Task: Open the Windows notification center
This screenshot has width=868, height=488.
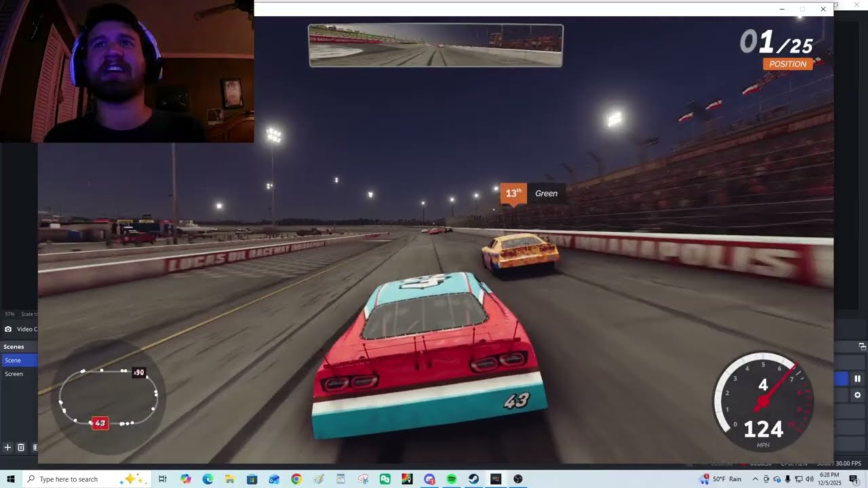Action: (854, 479)
